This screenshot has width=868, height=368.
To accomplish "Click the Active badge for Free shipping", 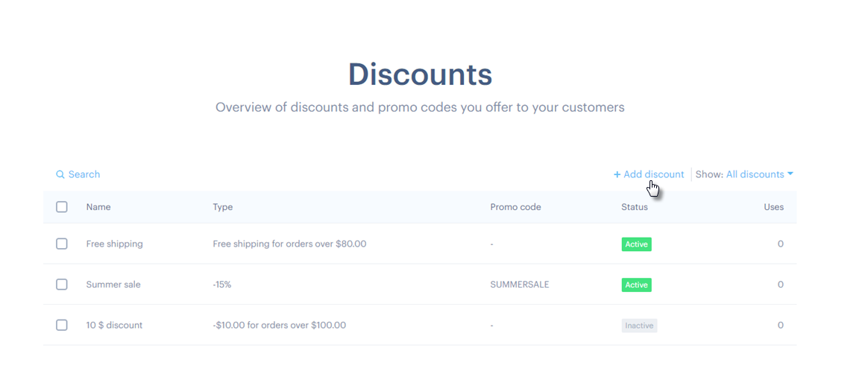I will (x=636, y=244).
